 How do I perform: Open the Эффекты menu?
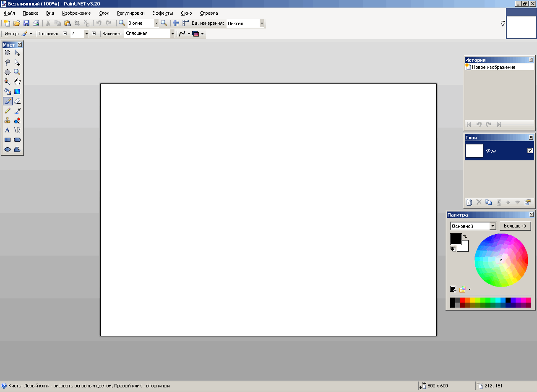pos(162,13)
